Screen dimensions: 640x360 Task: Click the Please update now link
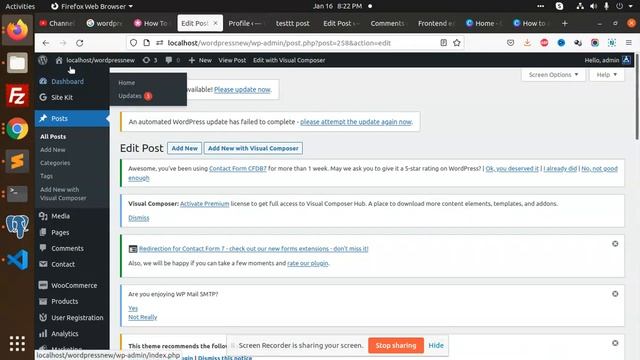(x=242, y=89)
